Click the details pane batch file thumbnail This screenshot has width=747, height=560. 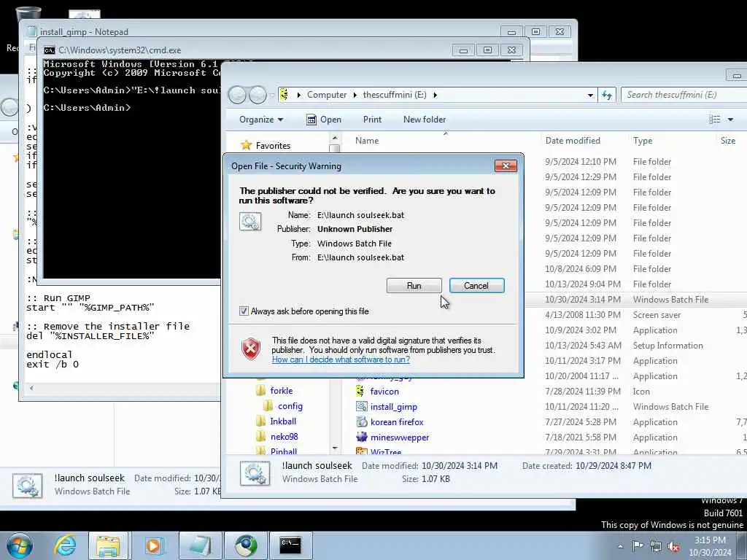click(255, 473)
